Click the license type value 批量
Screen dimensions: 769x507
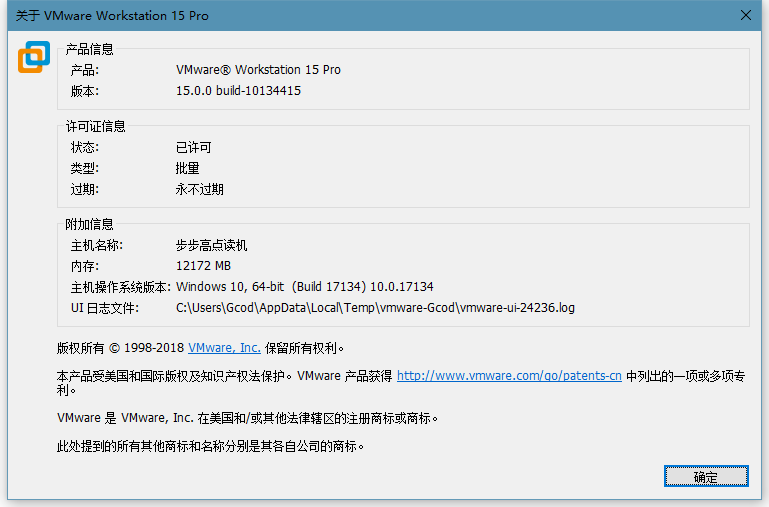(x=187, y=168)
